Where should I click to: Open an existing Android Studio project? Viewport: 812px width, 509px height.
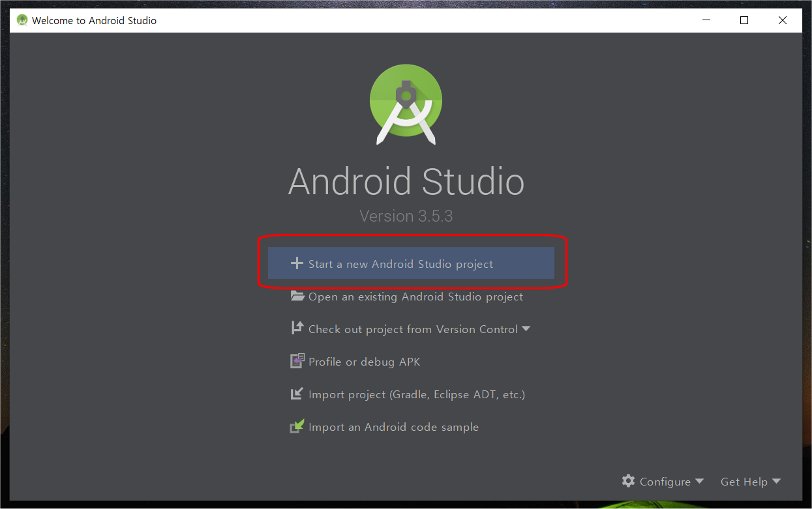coord(415,297)
